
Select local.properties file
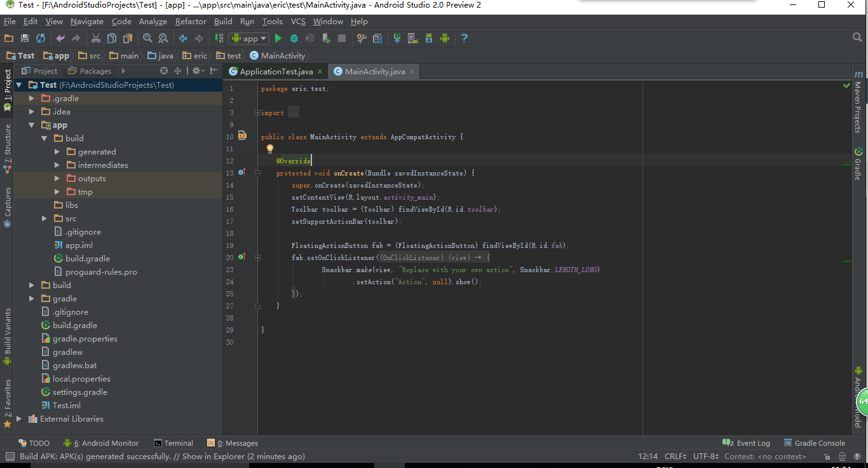(x=75, y=378)
